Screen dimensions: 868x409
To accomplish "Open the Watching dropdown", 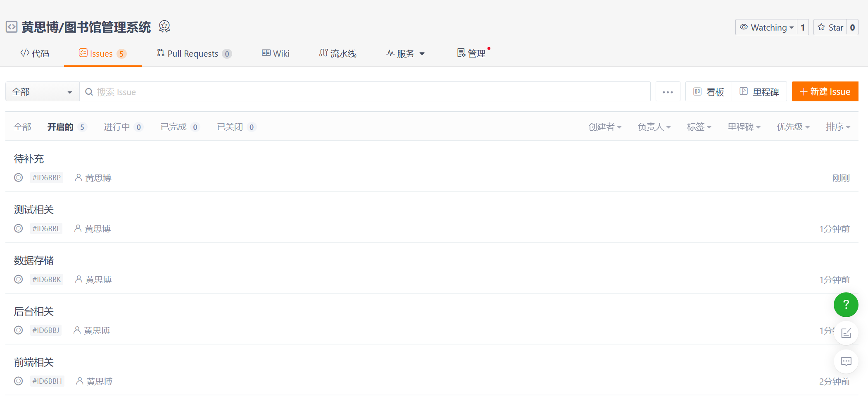I will tap(766, 27).
